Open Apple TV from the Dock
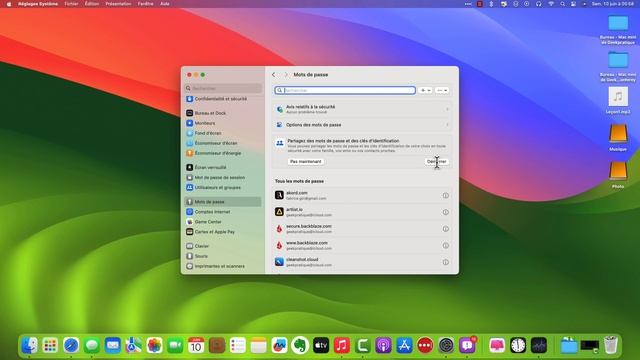This screenshot has width=640, height=360. (321, 345)
